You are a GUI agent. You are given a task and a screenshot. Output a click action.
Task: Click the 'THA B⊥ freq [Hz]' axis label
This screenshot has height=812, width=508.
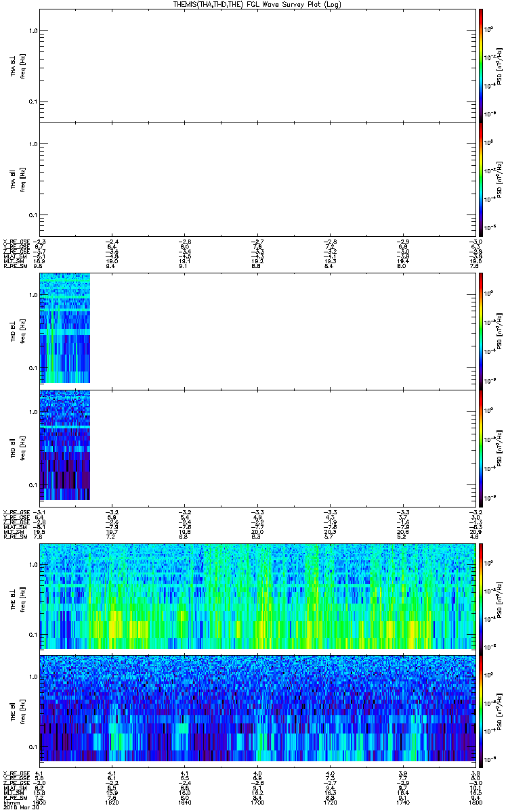coord(18,66)
